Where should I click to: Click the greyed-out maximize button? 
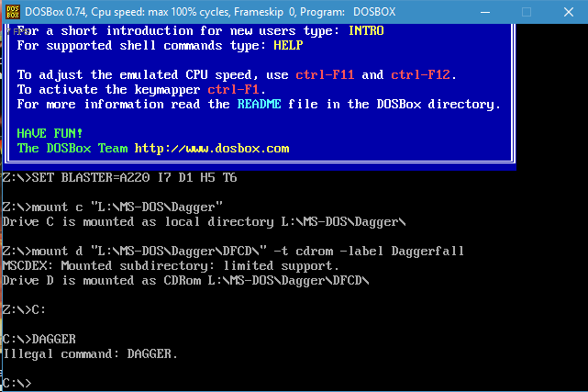point(527,12)
